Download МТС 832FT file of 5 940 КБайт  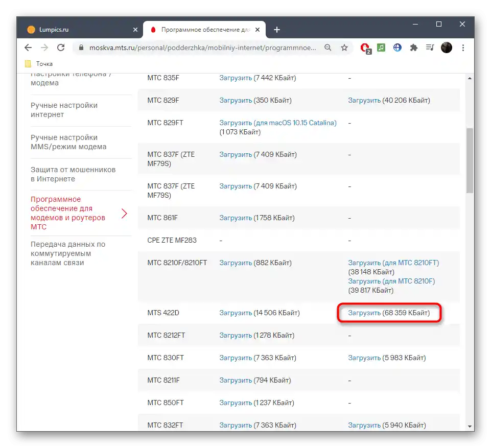[364, 425]
